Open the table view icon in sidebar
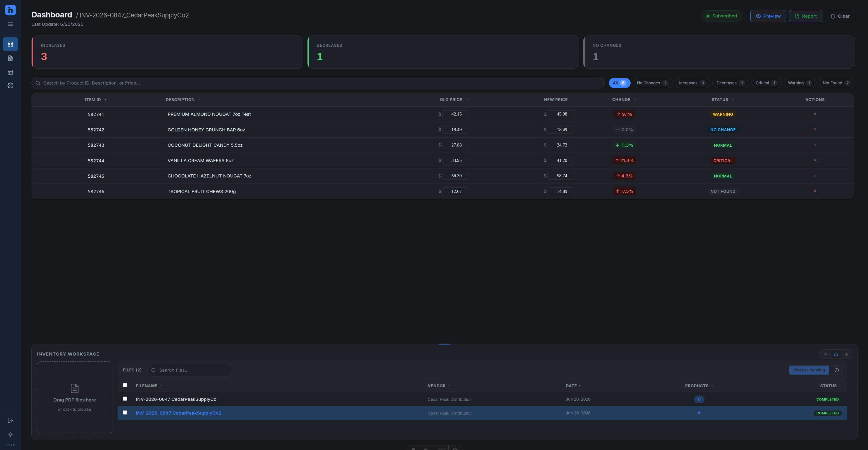 pos(10,72)
